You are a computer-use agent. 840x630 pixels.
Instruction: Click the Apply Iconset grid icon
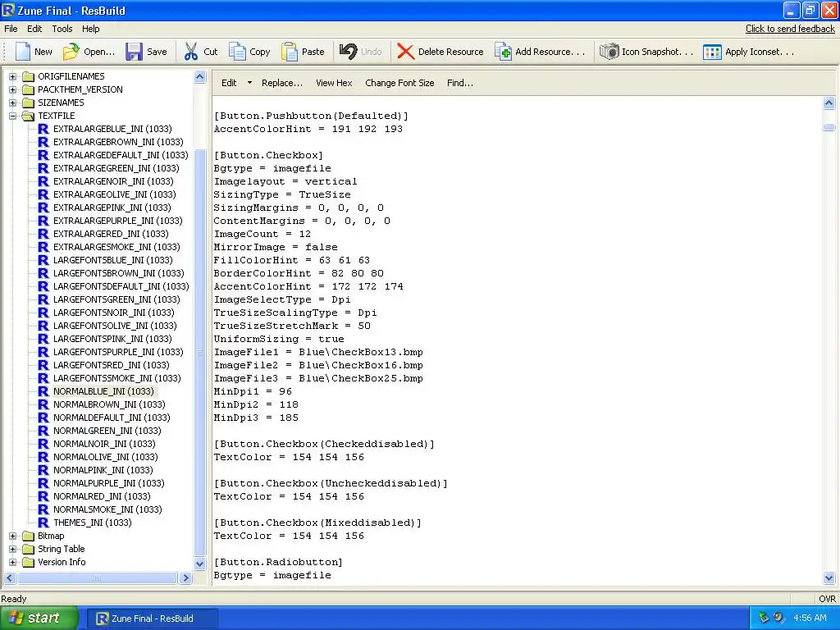pos(712,52)
